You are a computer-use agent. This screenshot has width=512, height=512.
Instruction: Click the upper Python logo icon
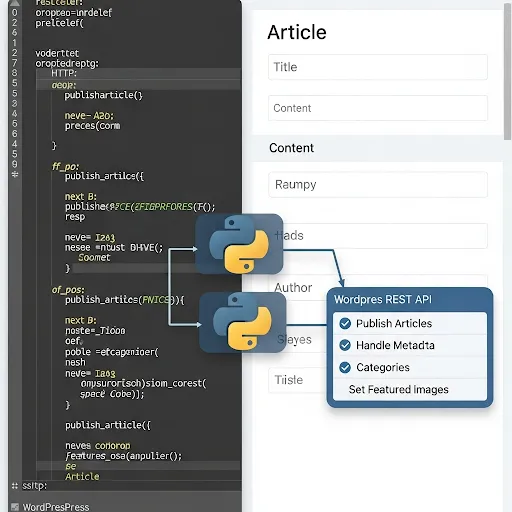tap(239, 244)
